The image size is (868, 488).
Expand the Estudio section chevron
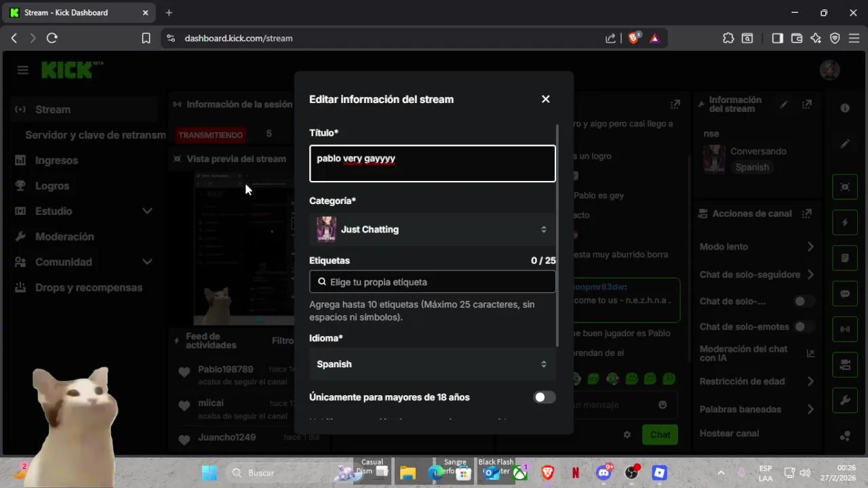pos(147,211)
